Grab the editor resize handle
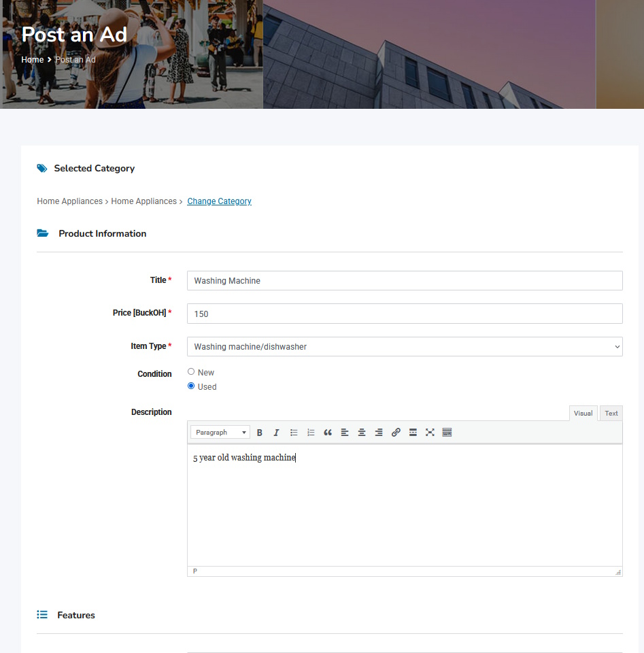This screenshot has width=644, height=653. pos(618,572)
